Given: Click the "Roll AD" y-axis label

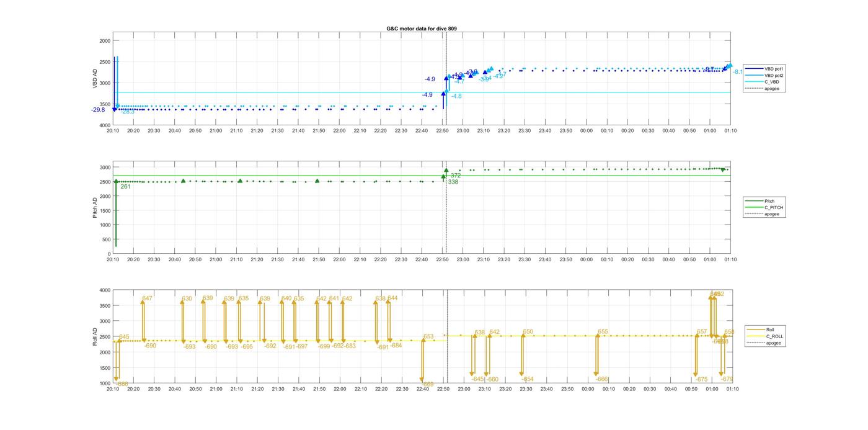Looking at the screenshot, I should pos(95,336).
